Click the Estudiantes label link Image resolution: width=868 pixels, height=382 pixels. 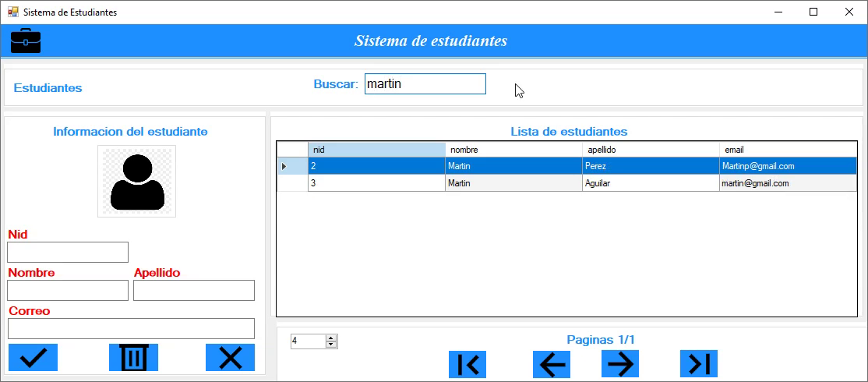coord(48,88)
